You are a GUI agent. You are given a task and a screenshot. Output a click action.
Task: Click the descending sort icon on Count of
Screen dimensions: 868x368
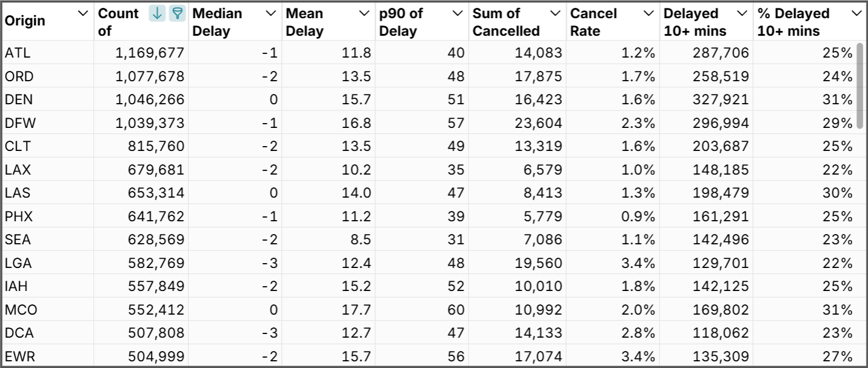157,13
